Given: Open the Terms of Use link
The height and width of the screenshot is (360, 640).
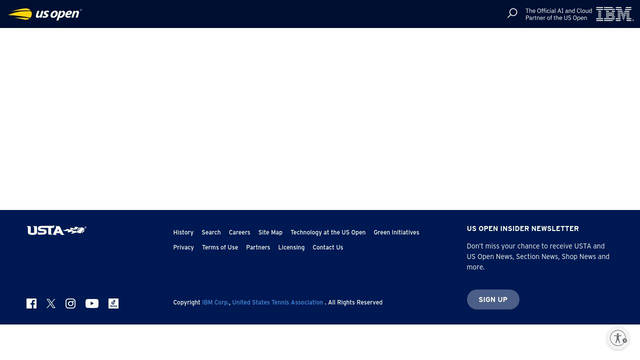Looking at the screenshot, I should coord(220,247).
